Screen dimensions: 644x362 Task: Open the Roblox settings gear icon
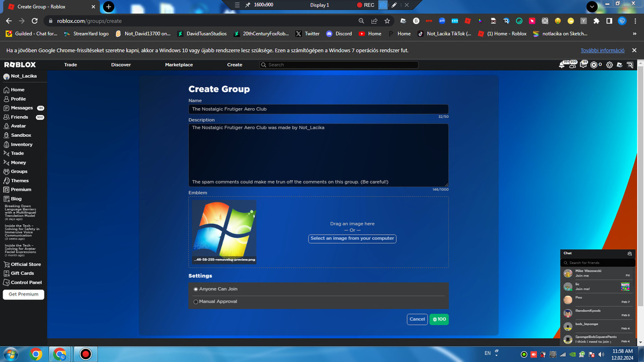[609, 65]
